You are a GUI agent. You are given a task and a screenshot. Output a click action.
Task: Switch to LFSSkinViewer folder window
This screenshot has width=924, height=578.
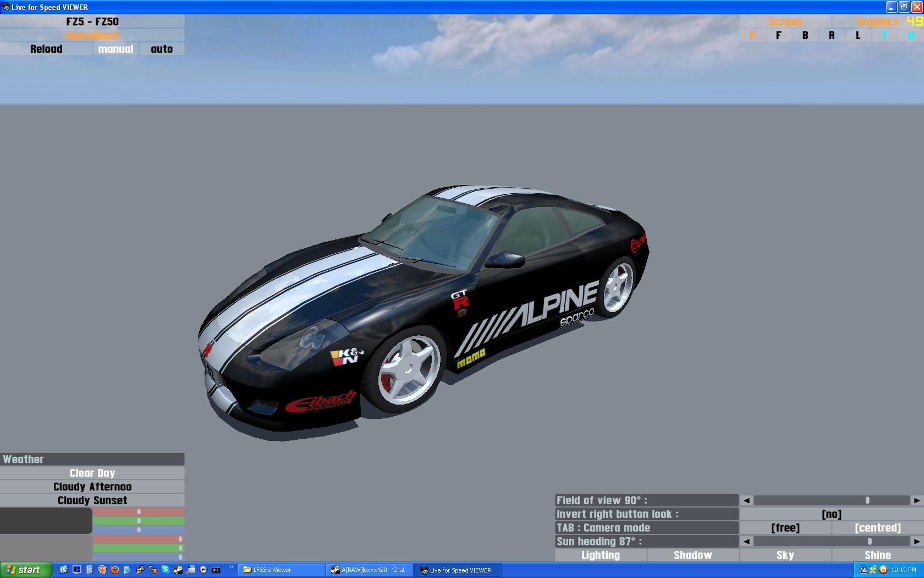(x=282, y=570)
